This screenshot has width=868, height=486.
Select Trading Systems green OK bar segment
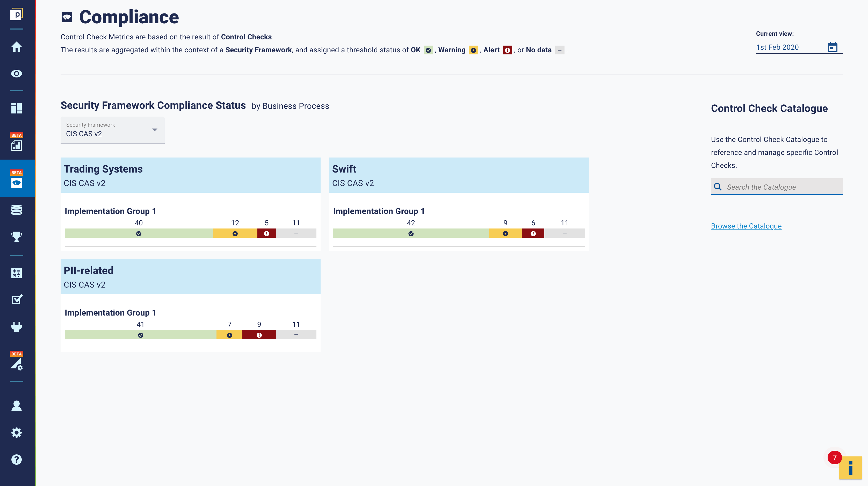pos(139,233)
